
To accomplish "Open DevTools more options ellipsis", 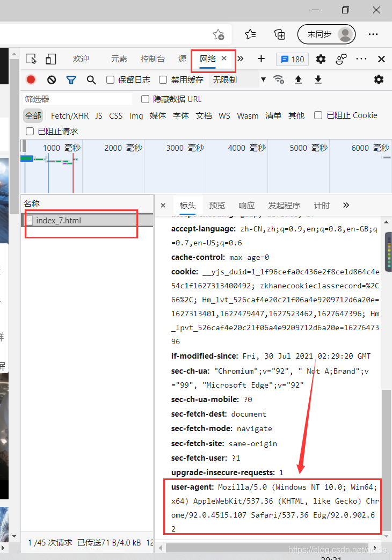I will pyautogui.click(x=361, y=59).
